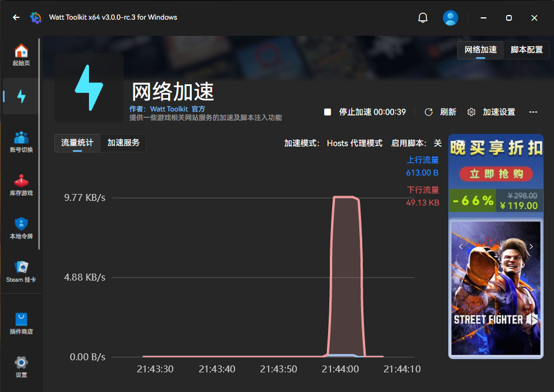Image resolution: width=554 pixels, height=392 pixels.
Task: Open 本地令牌 local authenticator
Action: 21,229
